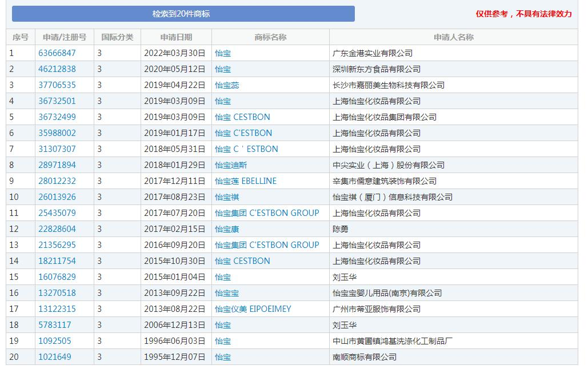
Task: Open trademark 怡宝 CESTBON in row 14
Action: tap(242, 261)
